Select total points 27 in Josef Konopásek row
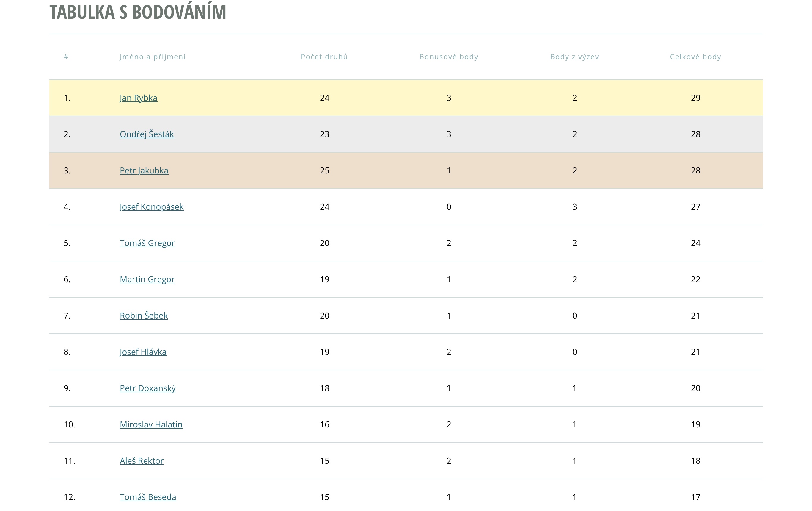The width and height of the screenshot is (812, 511). 696,207
